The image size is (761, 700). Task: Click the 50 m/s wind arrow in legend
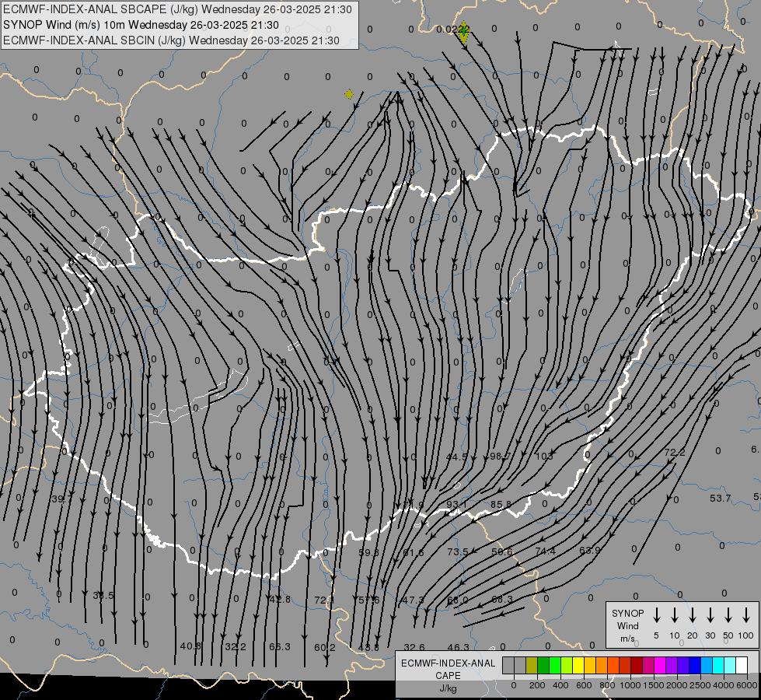[x=728, y=615]
